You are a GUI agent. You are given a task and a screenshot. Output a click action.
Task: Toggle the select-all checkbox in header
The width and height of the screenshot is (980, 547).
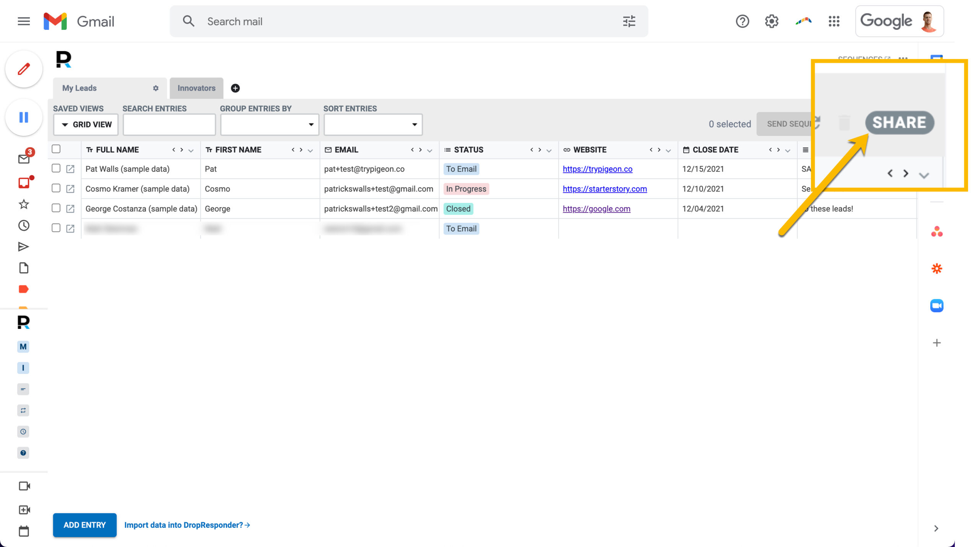click(x=56, y=149)
